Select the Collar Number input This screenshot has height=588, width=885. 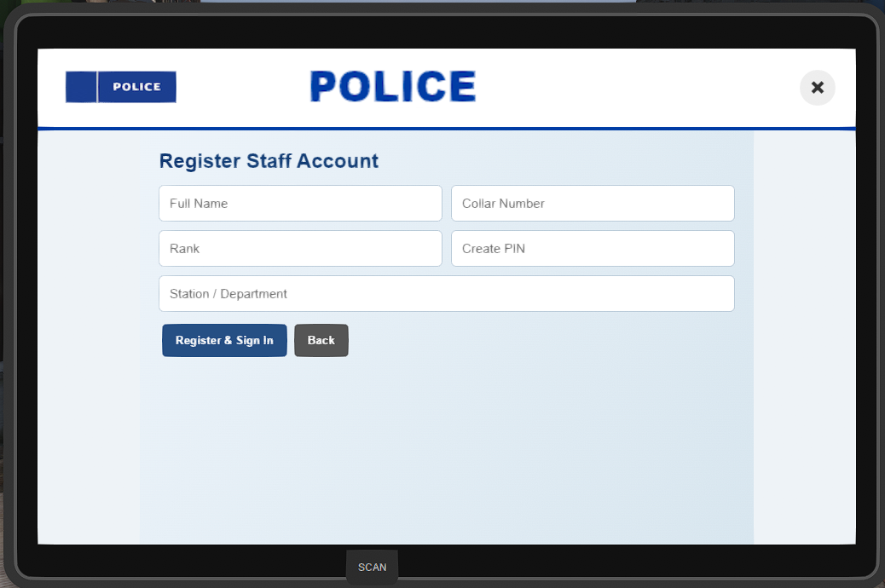[x=593, y=203]
